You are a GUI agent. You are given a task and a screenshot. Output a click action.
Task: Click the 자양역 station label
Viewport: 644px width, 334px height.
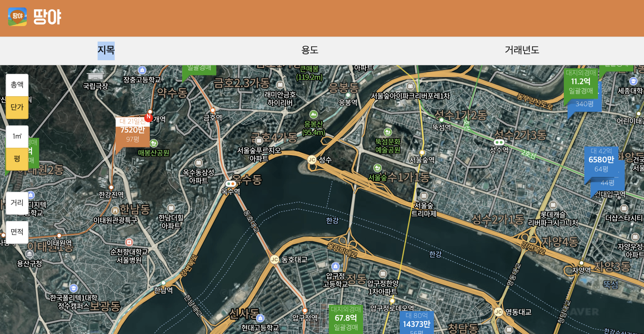581,270
